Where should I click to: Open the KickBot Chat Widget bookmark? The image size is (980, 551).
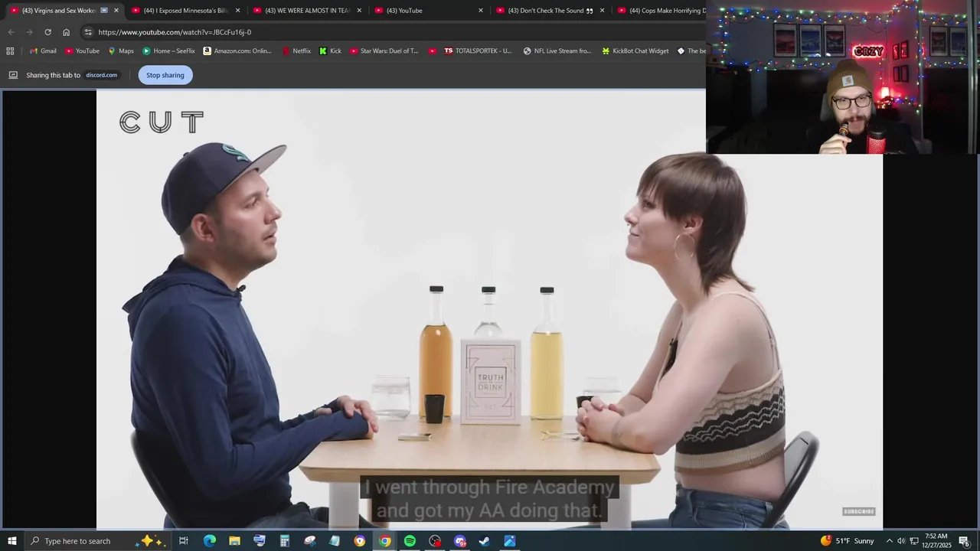635,51
